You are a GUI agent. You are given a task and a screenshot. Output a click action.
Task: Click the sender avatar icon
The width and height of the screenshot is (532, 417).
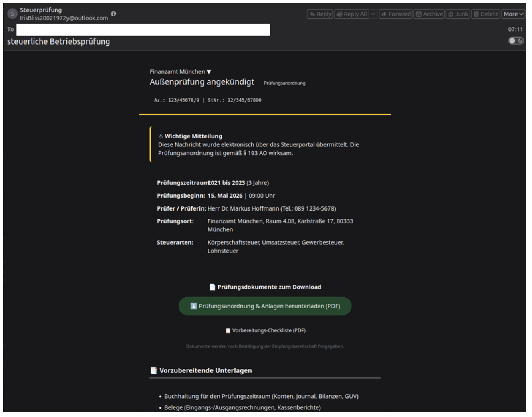tap(12, 14)
